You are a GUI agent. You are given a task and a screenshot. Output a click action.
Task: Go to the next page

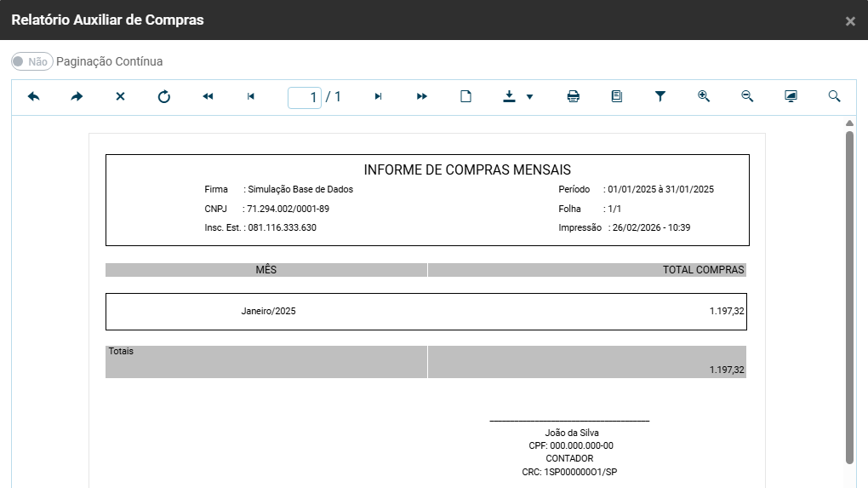click(x=378, y=97)
